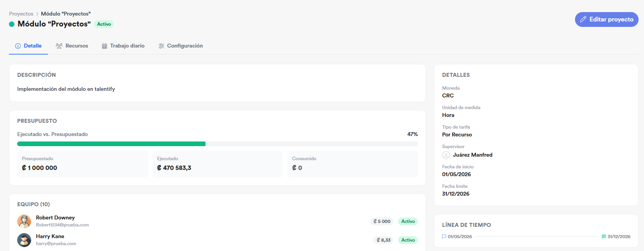Click Activo status on Robert Downey row
Viewport: 644px width, 251px height.
(408, 221)
